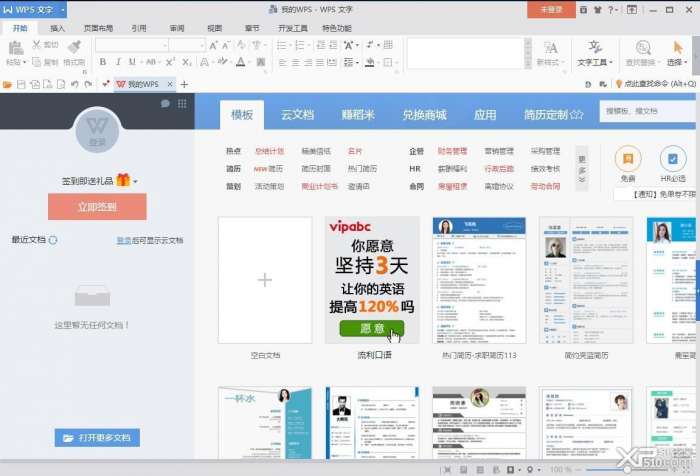This screenshot has width=700, height=476.
Task: Switch to the 审阅 ribbon tab
Action: point(177,28)
